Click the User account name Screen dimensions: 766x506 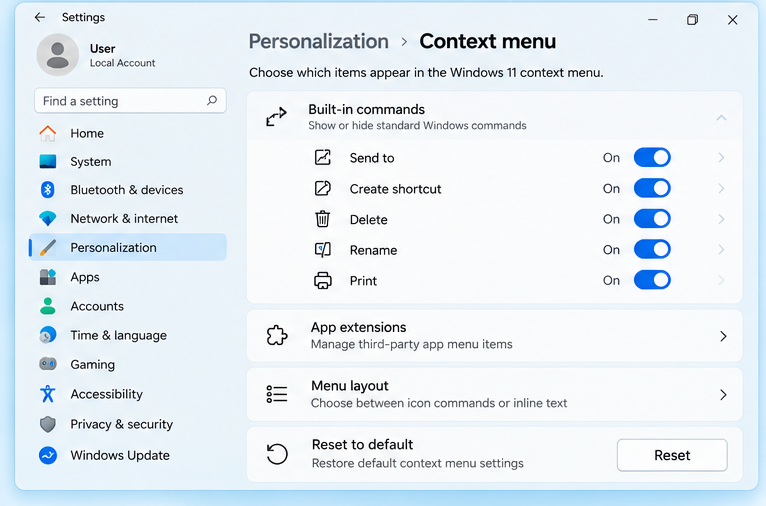click(x=103, y=49)
